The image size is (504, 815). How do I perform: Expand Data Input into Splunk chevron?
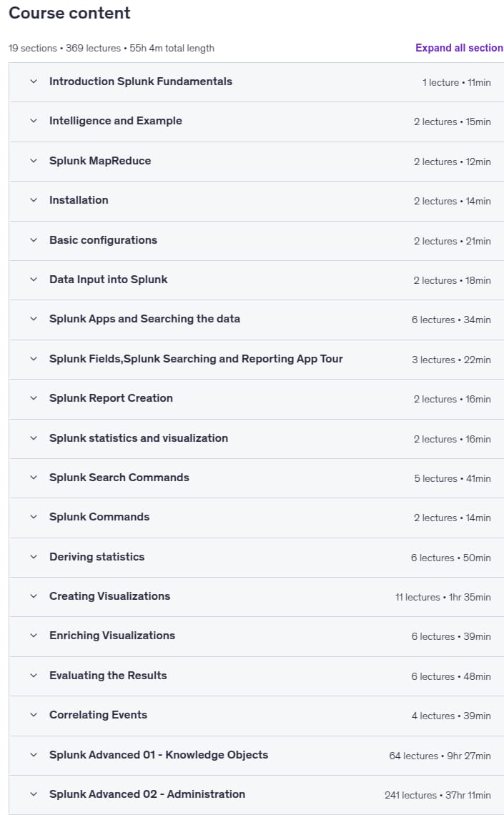coord(34,280)
